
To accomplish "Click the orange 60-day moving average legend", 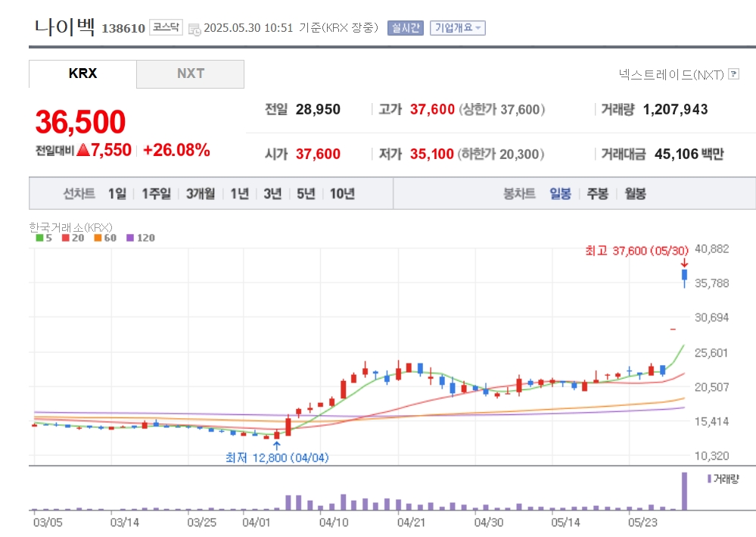I will pos(104,238).
